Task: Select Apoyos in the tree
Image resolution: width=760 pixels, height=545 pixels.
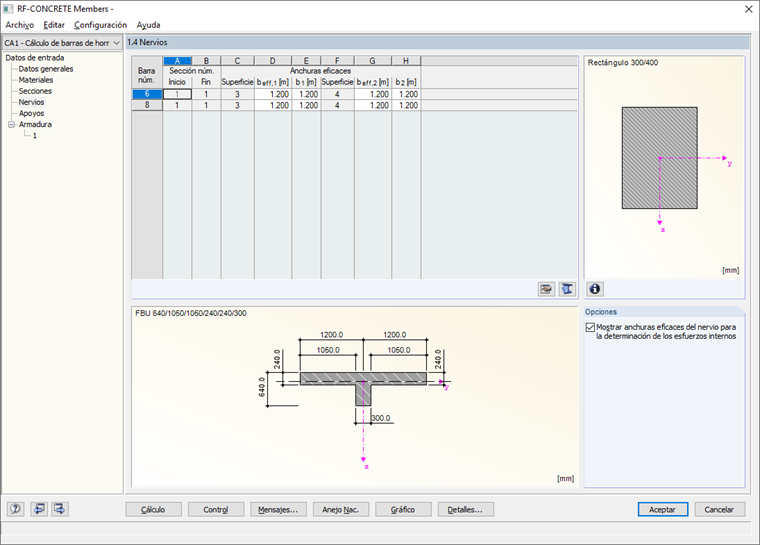Action: click(x=32, y=113)
